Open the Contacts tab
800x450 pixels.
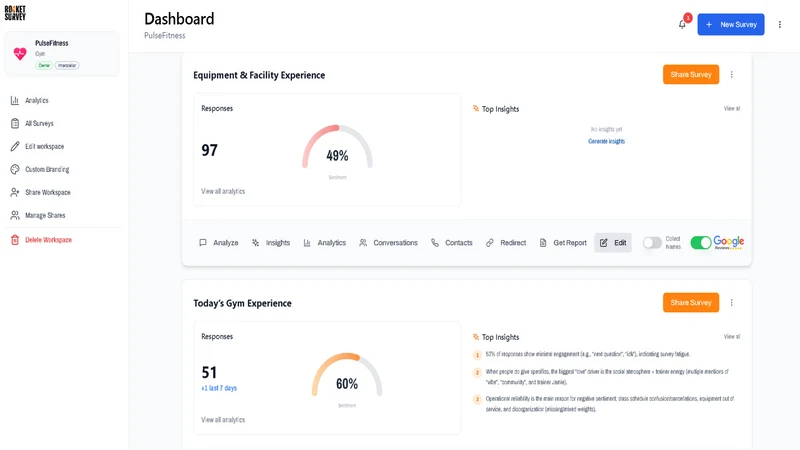point(452,243)
